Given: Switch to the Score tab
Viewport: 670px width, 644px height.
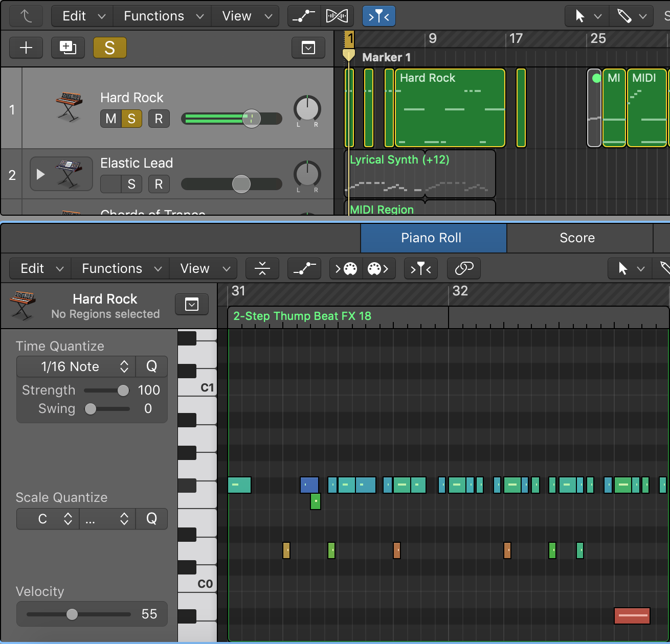Looking at the screenshot, I should coord(577,238).
